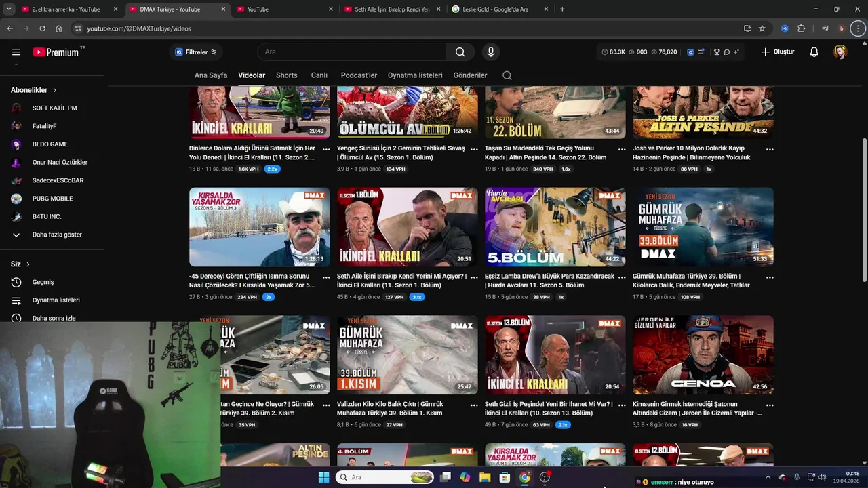Viewport: 868px width, 488px height.
Task: Open Canlı channel tab
Action: click(319, 75)
